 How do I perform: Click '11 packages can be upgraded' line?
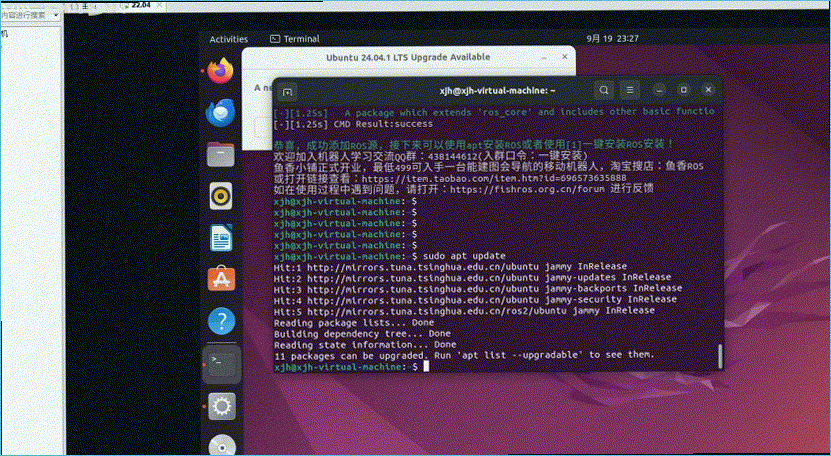point(464,355)
